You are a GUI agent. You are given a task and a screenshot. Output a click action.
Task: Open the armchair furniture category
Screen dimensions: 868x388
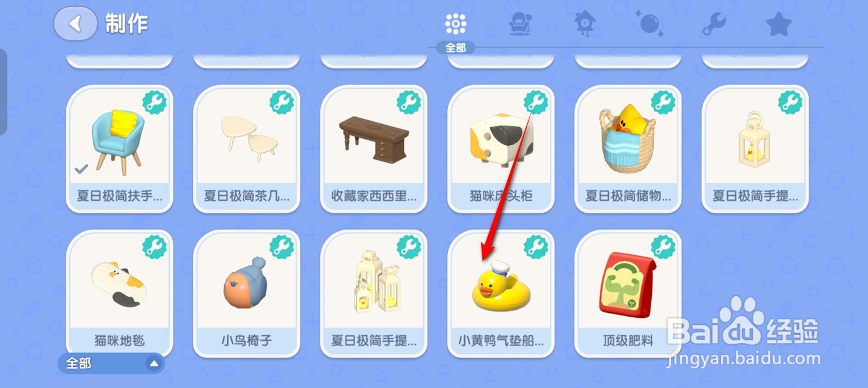[520, 24]
